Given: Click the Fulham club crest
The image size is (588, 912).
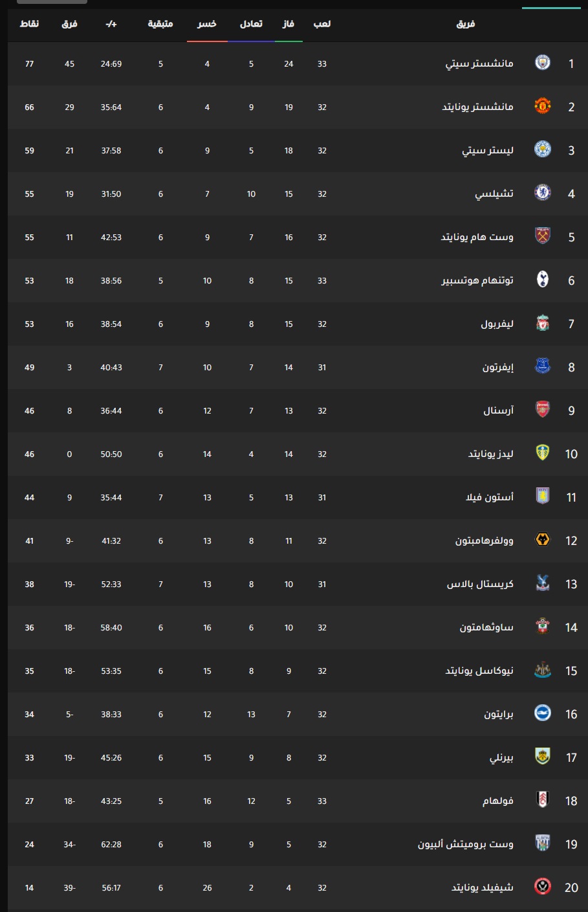Looking at the screenshot, I should point(543,800).
